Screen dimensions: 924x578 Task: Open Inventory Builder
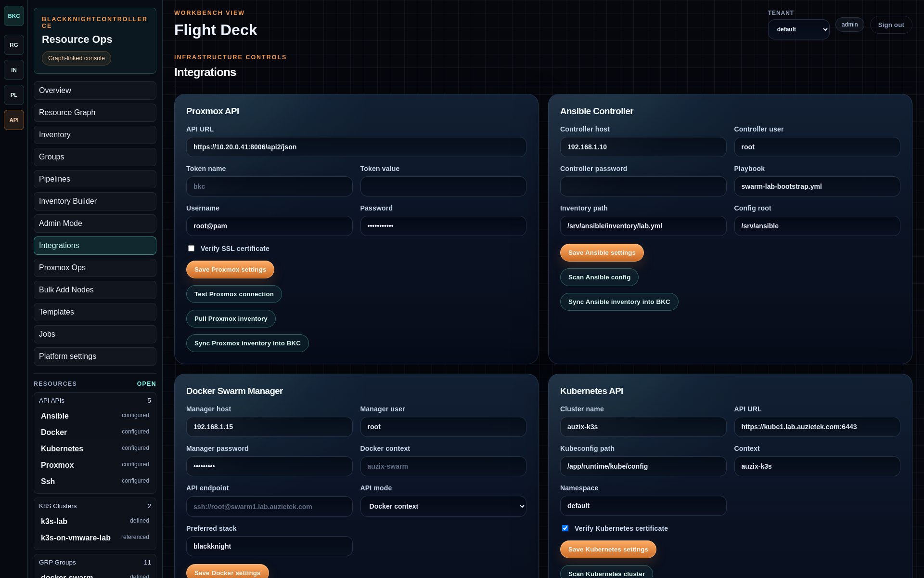pos(95,201)
